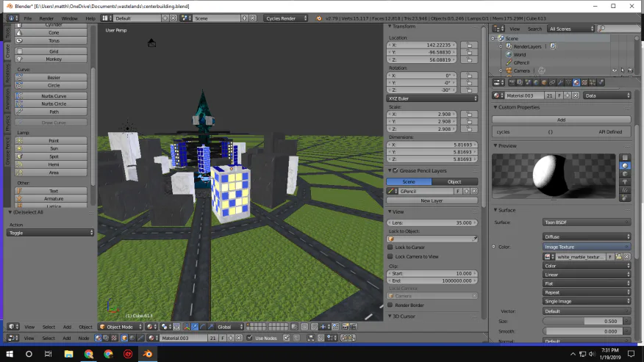Open the Diffuse component dropdown
The height and width of the screenshot is (362, 644).
click(587, 237)
